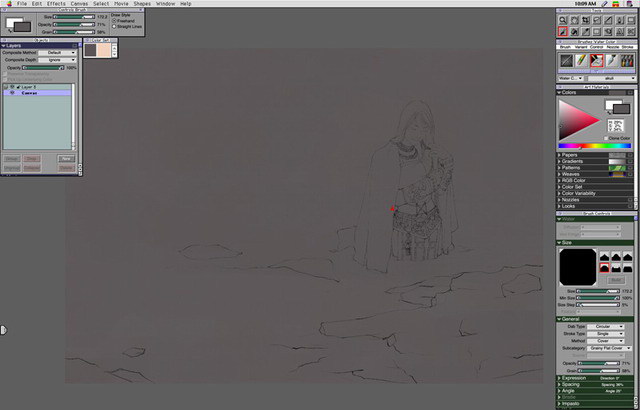Open the Composite Depth dropdown
Viewport: 640px width, 410px height.
[x=57, y=60]
